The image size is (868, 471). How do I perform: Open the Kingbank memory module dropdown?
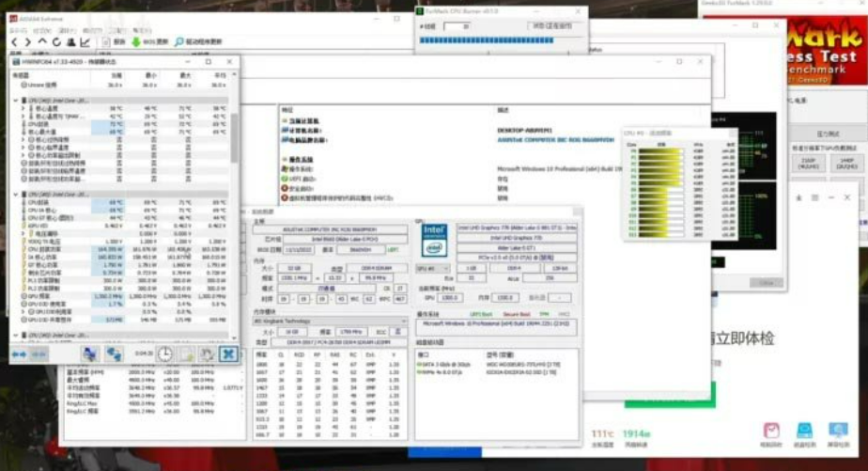point(330,322)
